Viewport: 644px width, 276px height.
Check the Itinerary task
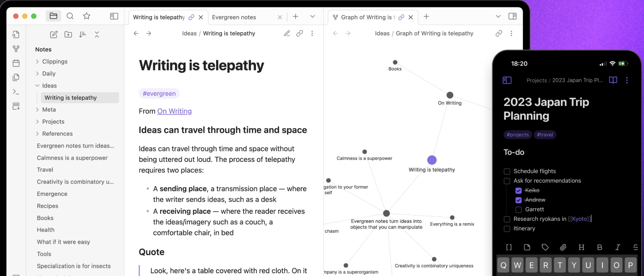[x=507, y=229]
